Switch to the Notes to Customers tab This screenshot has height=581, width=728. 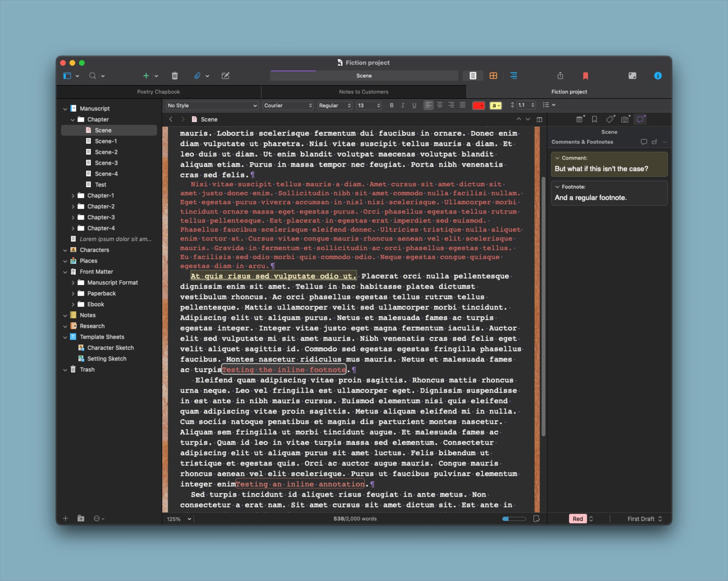point(363,91)
